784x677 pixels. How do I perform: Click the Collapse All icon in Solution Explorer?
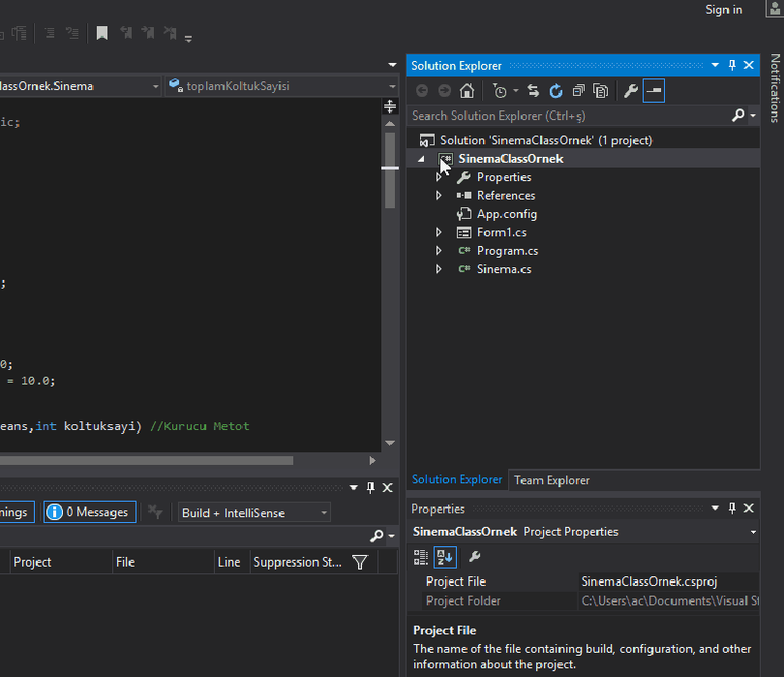(579, 91)
